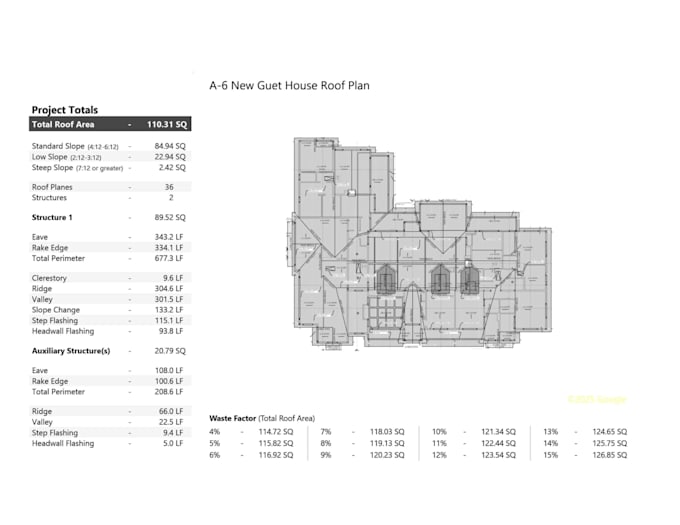Click the 'Auxiliary Structure(s)' heading
Screen dimensions: 680x525
[x=71, y=351]
